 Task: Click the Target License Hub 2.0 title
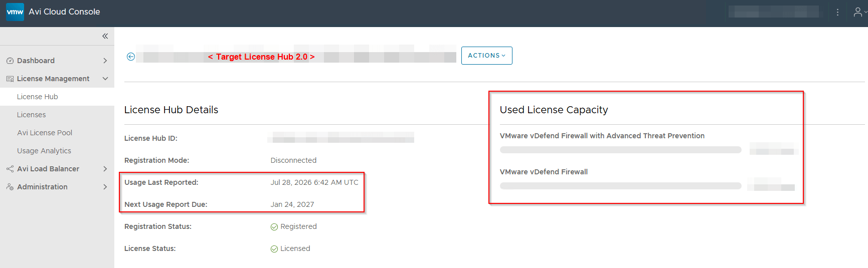click(x=261, y=57)
